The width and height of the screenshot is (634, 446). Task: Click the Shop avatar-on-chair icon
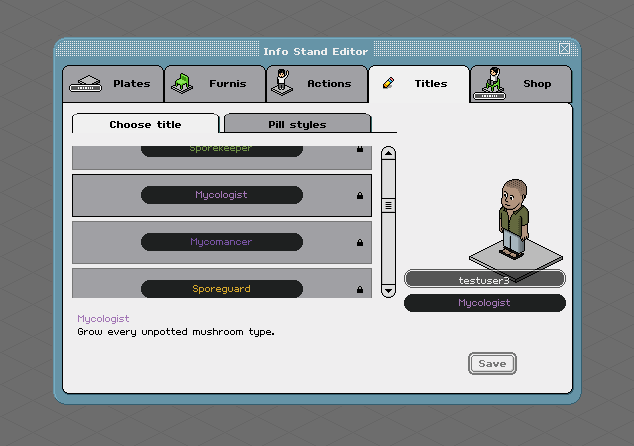(489, 84)
